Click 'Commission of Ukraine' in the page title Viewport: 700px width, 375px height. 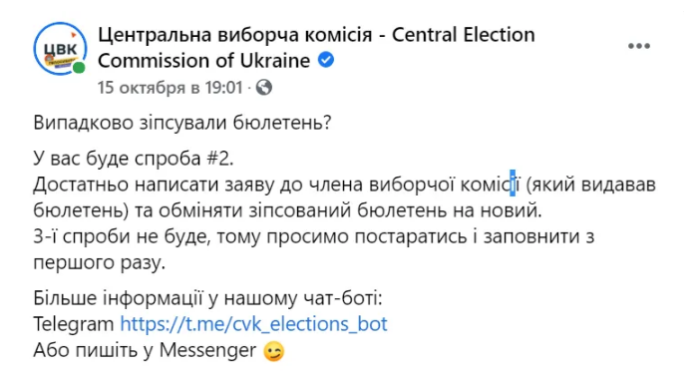[204, 61]
